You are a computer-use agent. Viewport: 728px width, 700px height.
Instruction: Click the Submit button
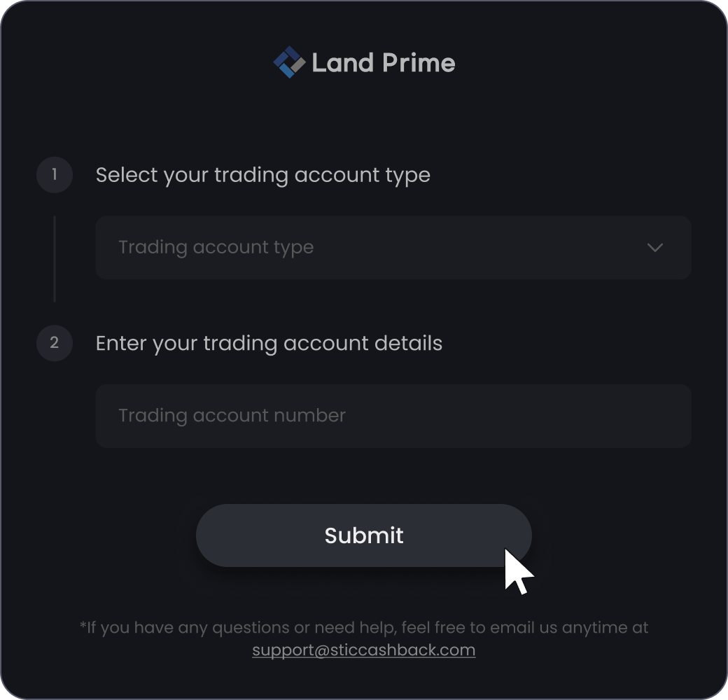[x=363, y=535]
